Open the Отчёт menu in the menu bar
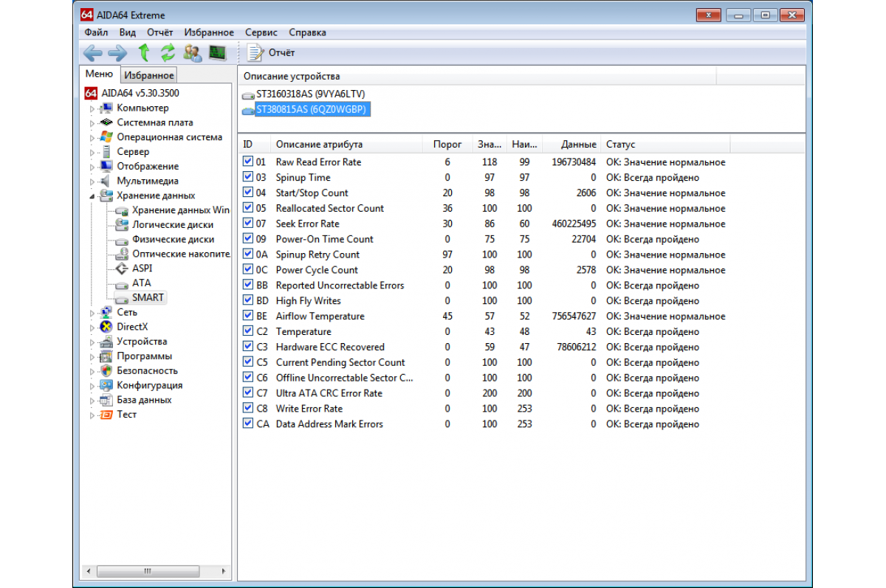This screenshot has width=886, height=588. 160,32
